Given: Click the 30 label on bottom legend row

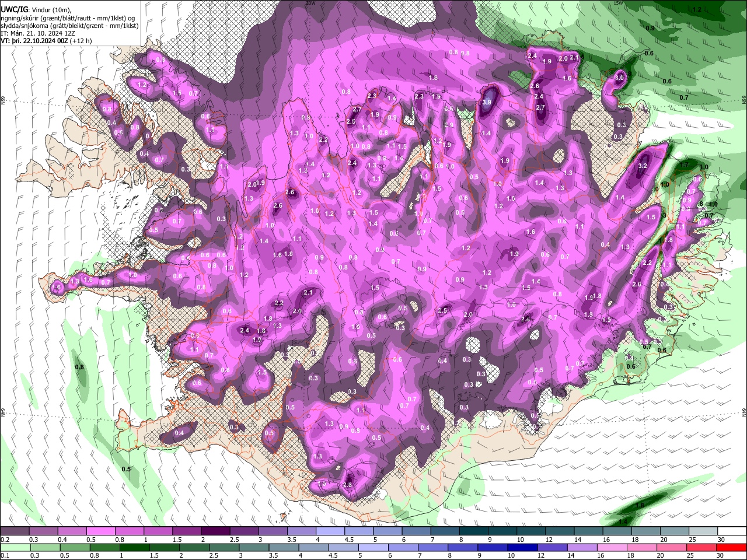Looking at the screenshot, I should pos(721,556).
